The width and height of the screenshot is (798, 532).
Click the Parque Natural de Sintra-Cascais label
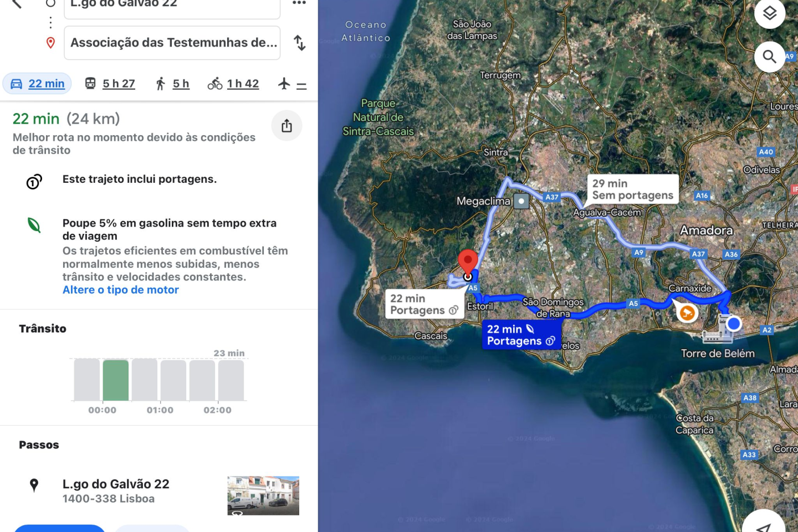coord(378,117)
